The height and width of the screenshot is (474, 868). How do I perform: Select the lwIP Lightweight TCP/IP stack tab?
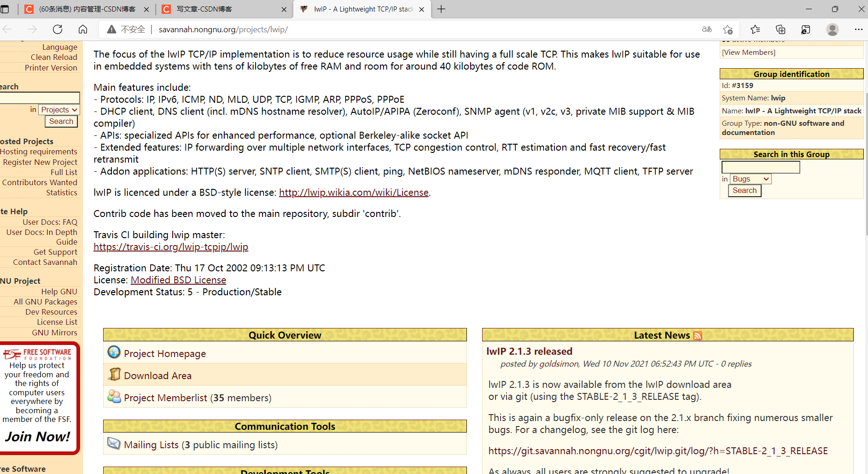(362, 9)
